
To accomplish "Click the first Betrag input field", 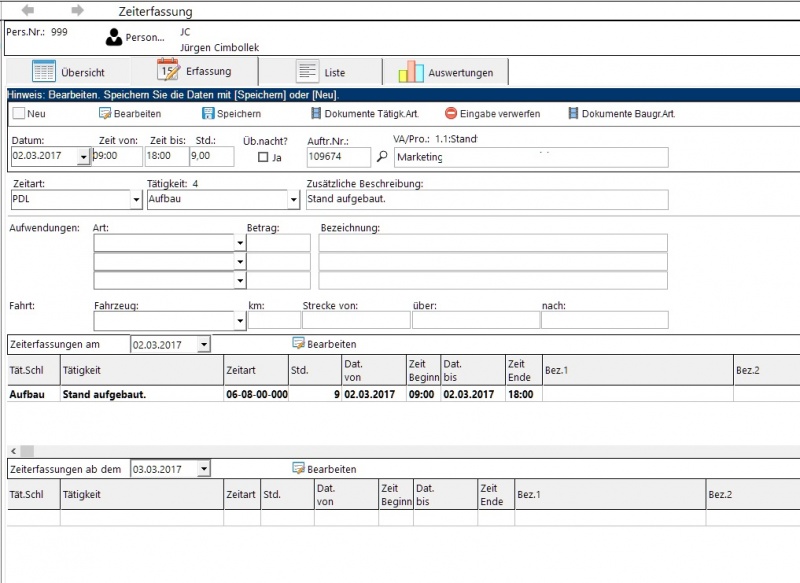I will tap(279, 243).
